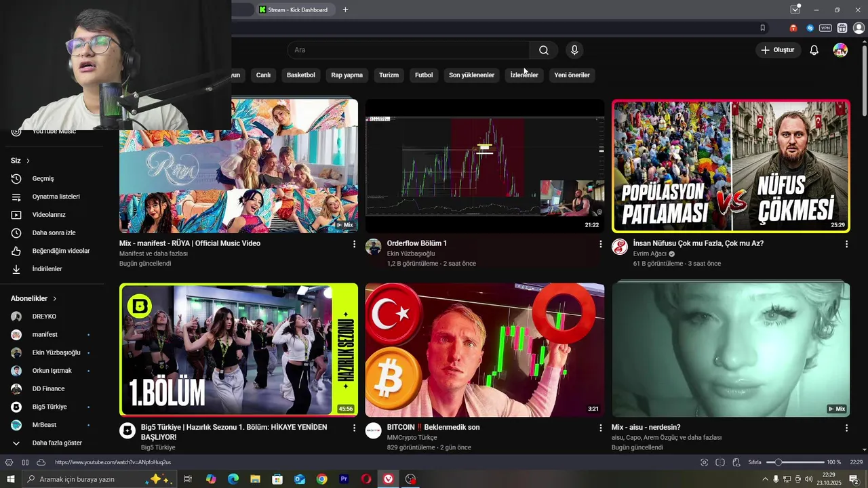868x488 pixels.
Task: Click the Windows taskbar search box
Action: 99,479
